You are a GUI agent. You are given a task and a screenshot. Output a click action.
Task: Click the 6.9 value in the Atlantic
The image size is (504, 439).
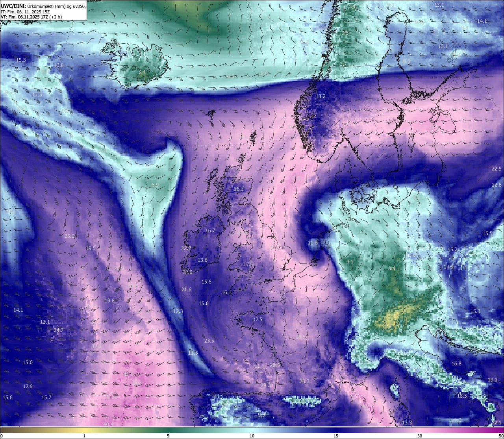click(x=155, y=185)
